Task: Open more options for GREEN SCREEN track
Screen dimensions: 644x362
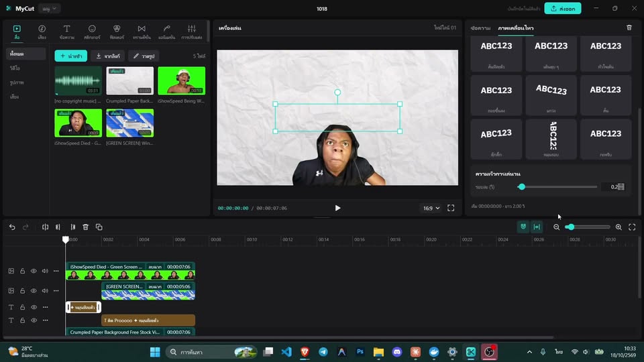Action: point(56,290)
